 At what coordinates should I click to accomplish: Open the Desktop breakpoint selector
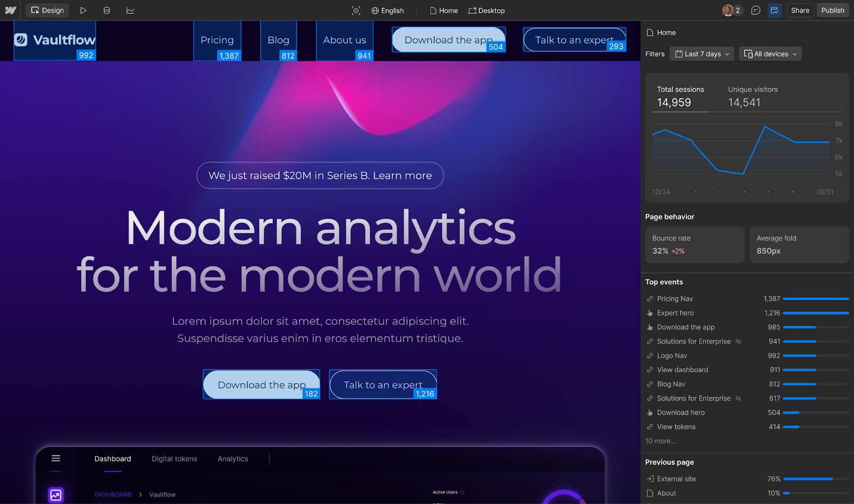click(x=486, y=10)
